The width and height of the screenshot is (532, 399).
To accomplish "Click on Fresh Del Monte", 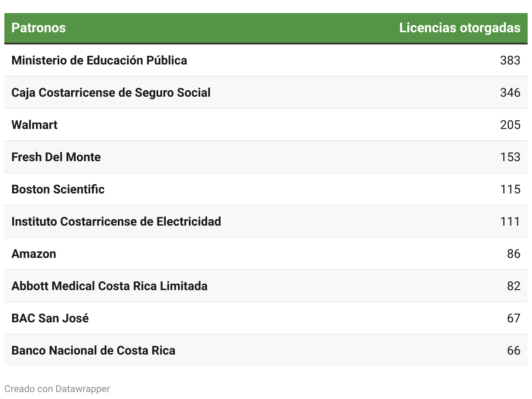I will tap(56, 157).
